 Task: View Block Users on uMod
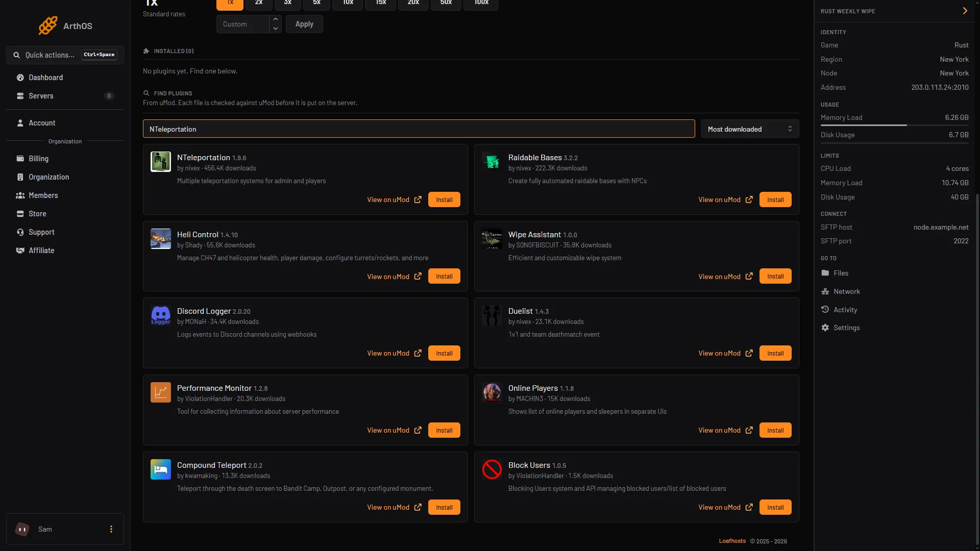725,507
